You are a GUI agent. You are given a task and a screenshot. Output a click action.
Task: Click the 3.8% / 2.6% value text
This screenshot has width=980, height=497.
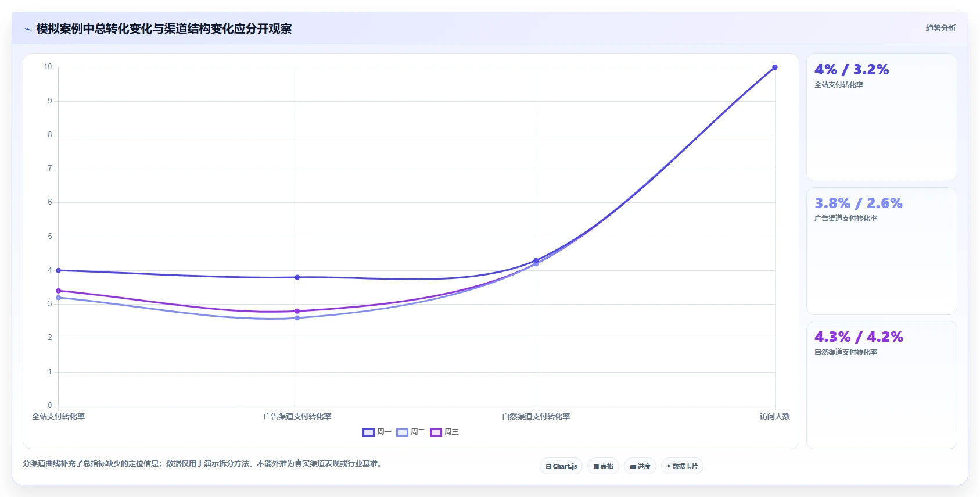[x=858, y=203]
